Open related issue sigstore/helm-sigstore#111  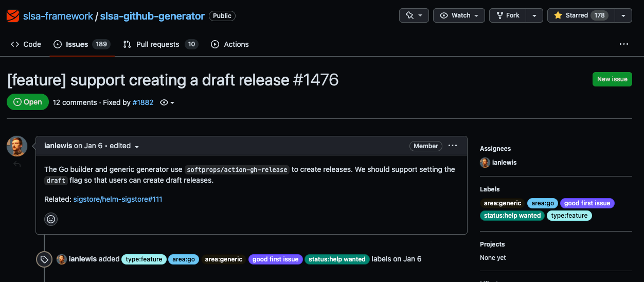tap(118, 199)
